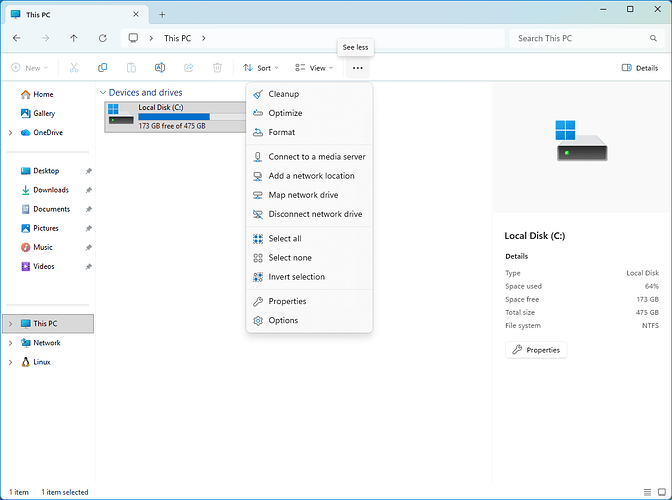Screen dimensions: 672x500
Task: Open the View dropdown
Action: 314,68
